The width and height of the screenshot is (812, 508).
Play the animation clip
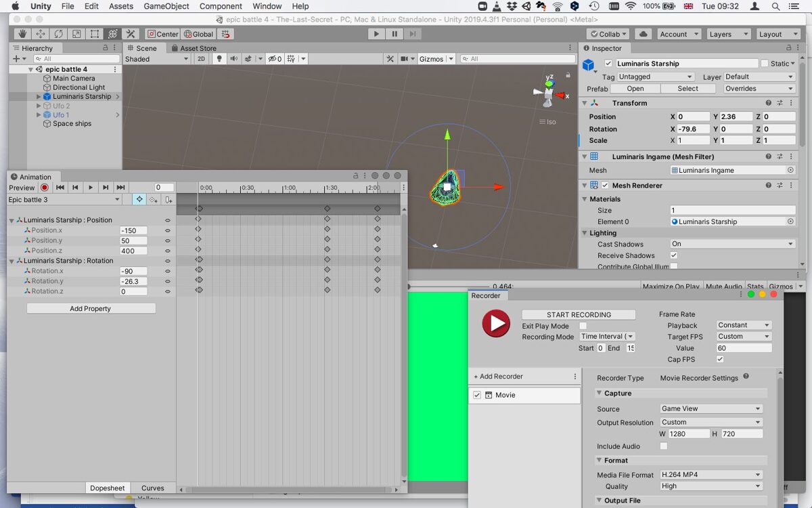[x=90, y=188]
